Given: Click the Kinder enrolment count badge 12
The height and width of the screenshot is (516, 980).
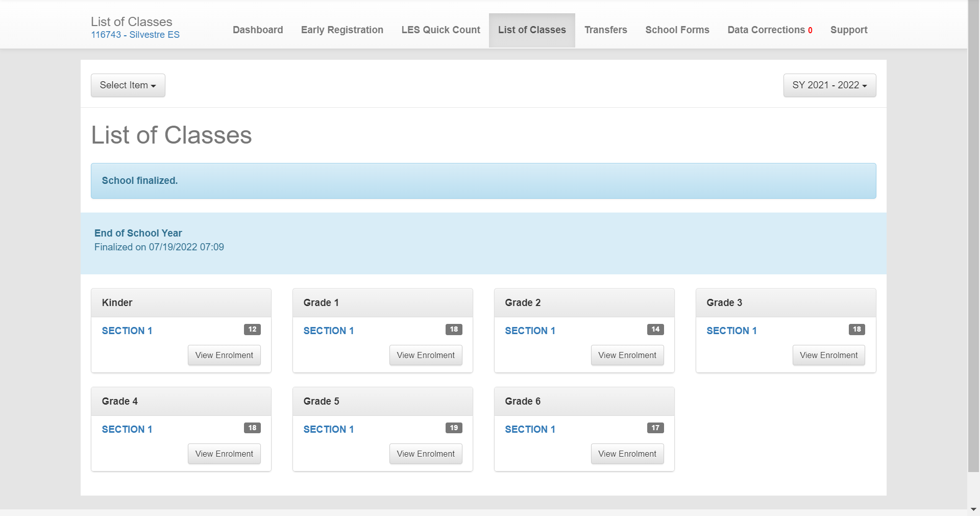Looking at the screenshot, I should coord(252,330).
